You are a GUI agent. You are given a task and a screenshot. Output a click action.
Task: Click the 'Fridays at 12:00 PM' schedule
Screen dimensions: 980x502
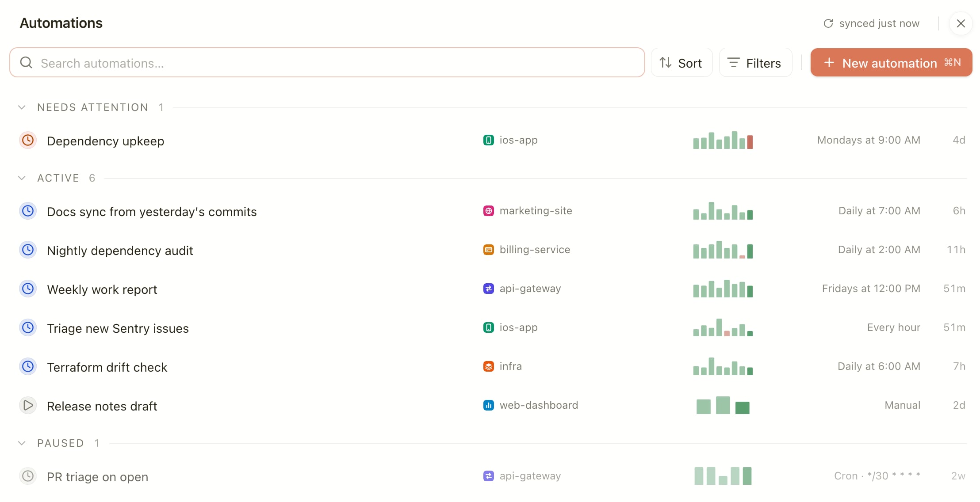tap(871, 289)
